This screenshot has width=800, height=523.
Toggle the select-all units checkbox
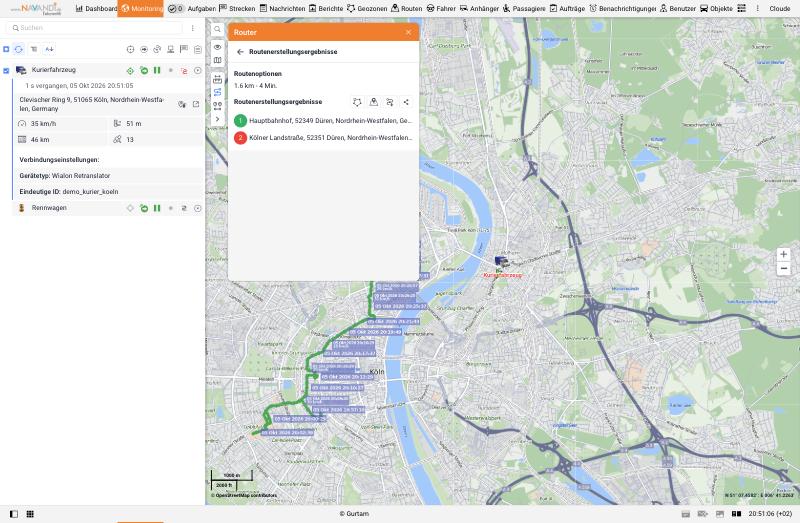6,49
